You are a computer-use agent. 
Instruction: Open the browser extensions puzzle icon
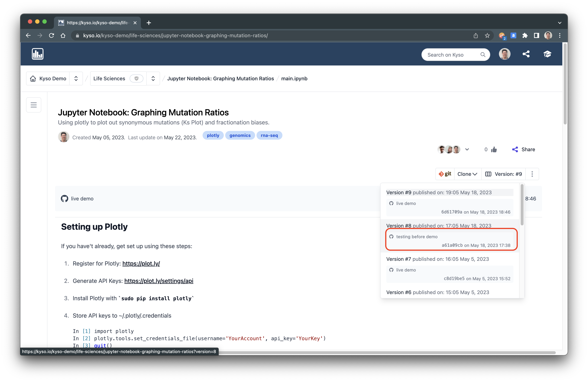coord(525,35)
